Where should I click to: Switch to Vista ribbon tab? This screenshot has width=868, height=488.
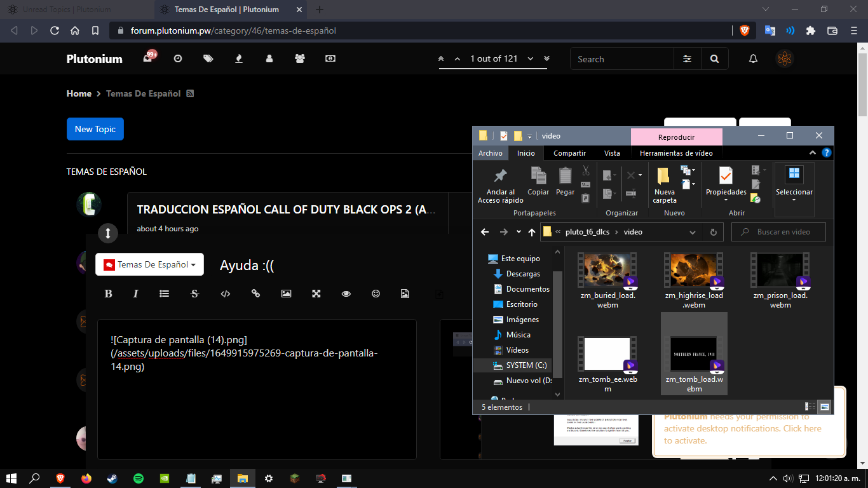coord(613,153)
